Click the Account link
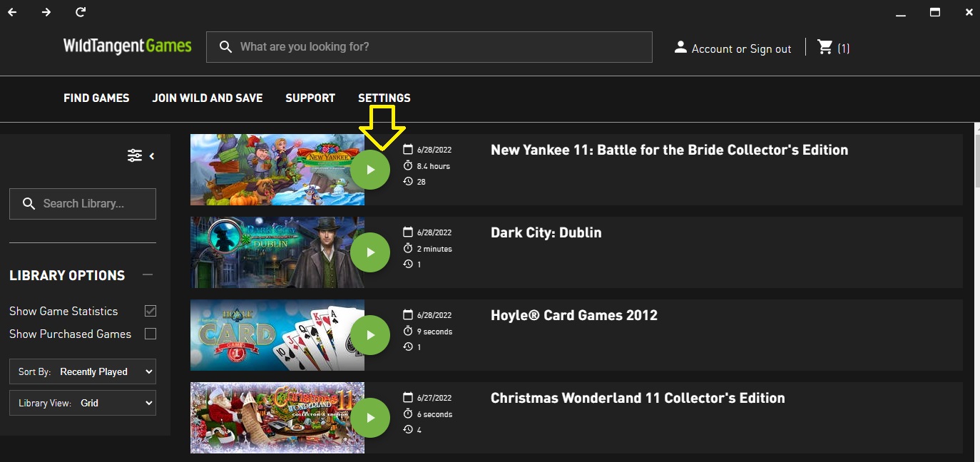 tap(712, 48)
